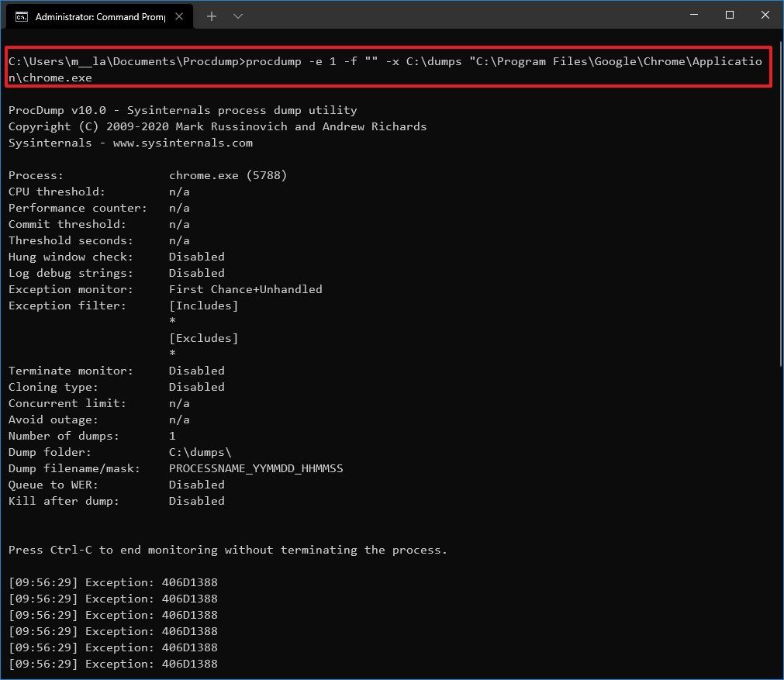Click the chrome.exe (5788) process entry
The image size is (784, 680).
228,174
